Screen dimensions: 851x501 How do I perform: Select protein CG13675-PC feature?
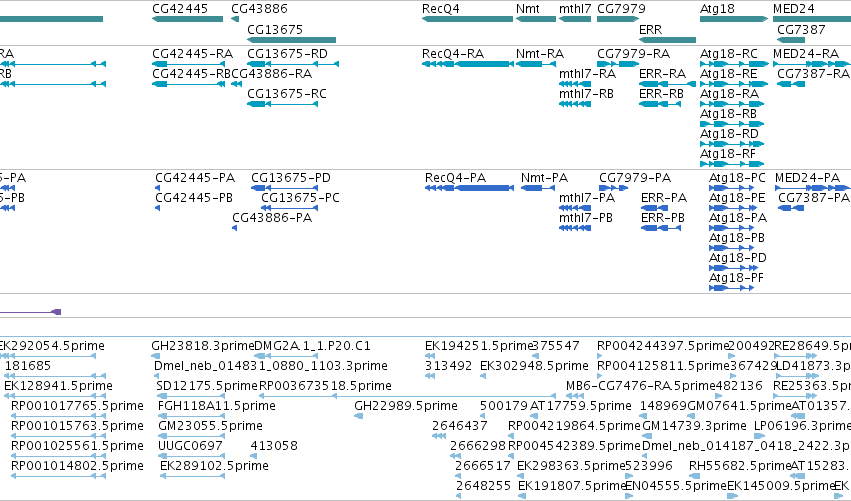pos(289,208)
